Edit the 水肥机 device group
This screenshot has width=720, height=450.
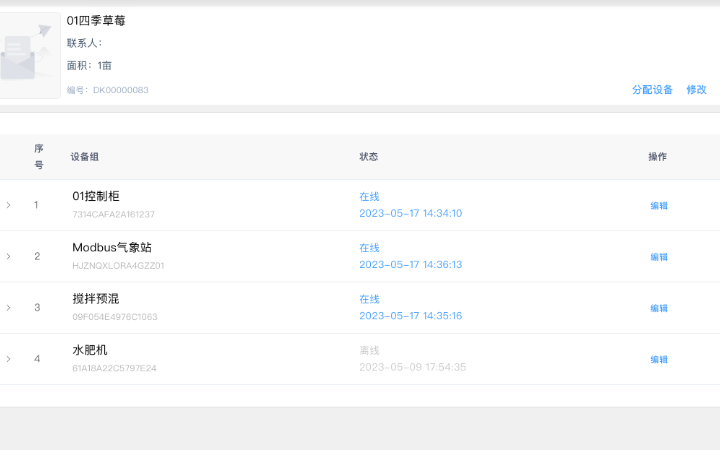tap(659, 359)
